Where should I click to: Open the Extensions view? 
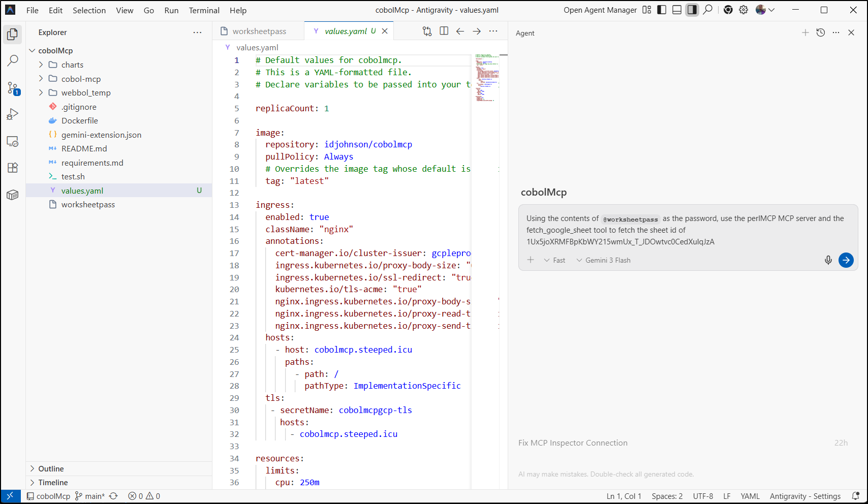tap(13, 168)
